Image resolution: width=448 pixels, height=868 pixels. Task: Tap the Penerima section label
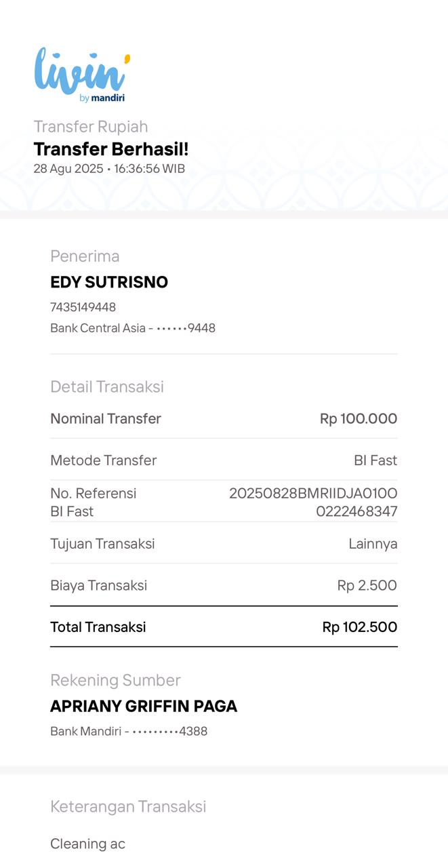85,256
